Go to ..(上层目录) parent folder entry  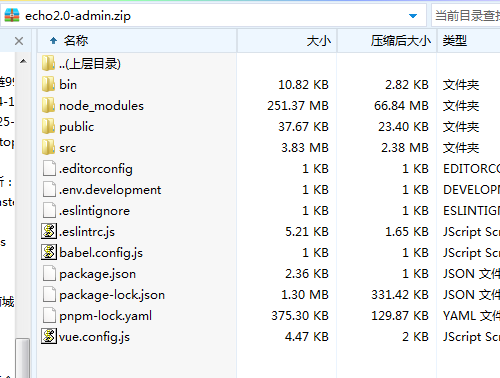(90, 64)
